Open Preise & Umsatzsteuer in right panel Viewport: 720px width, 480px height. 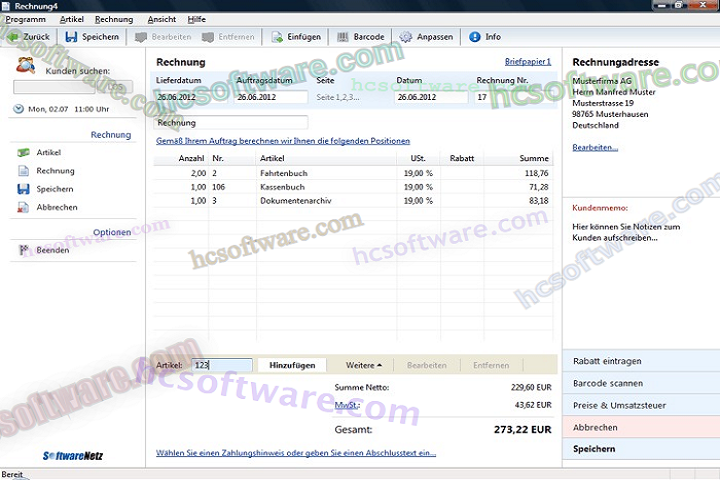tap(641, 405)
